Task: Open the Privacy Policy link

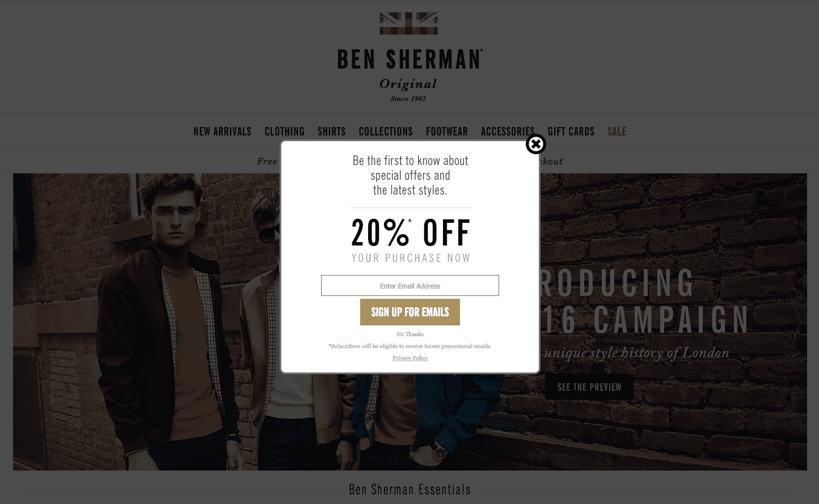Action: pos(409,358)
